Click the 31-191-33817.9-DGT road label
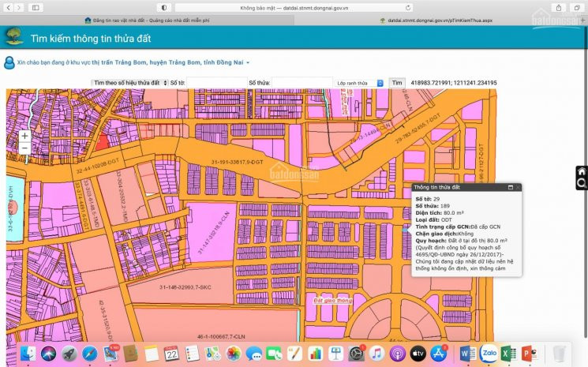This screenshot has width=588, height=367. 237,162
